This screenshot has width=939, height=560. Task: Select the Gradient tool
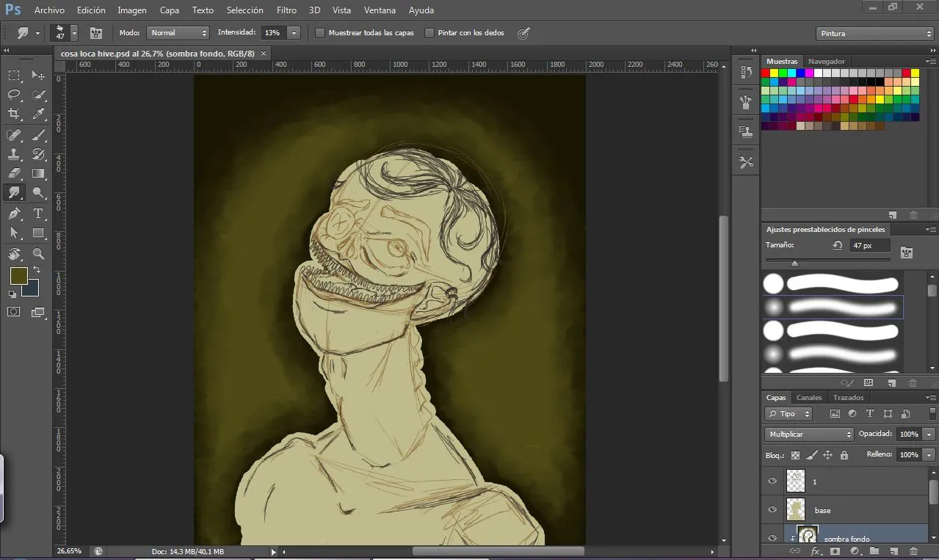(x=38, y=173)
